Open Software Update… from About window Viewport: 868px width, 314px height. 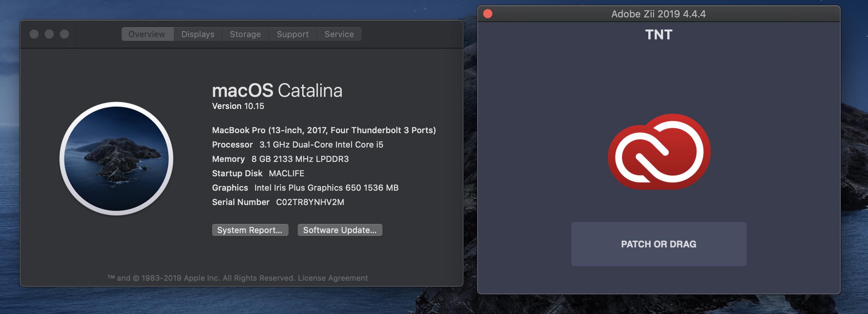point(340,230)
